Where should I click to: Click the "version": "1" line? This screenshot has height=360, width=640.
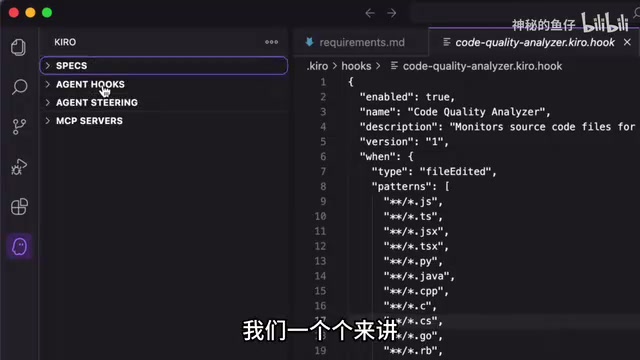coord(404,142)
